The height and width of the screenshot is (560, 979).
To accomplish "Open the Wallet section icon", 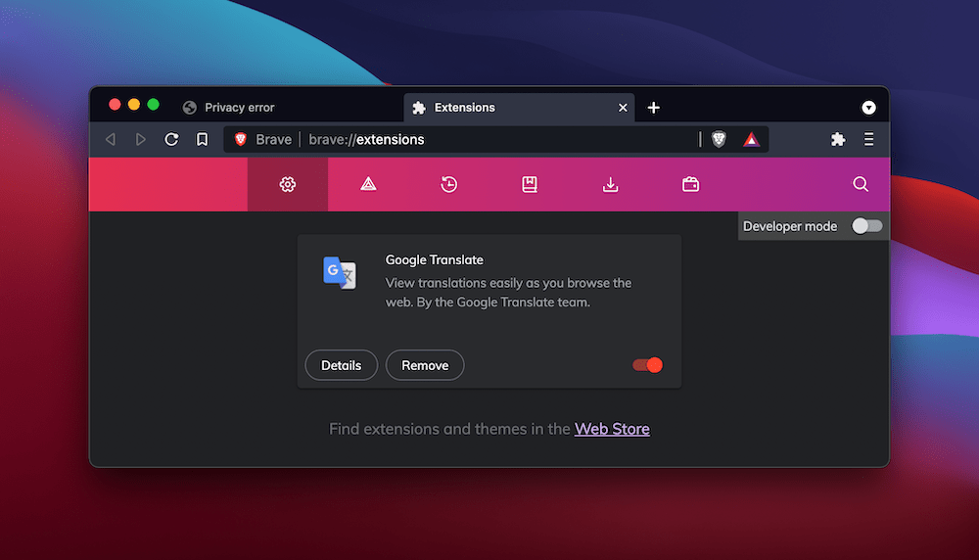I will [690, 184].
